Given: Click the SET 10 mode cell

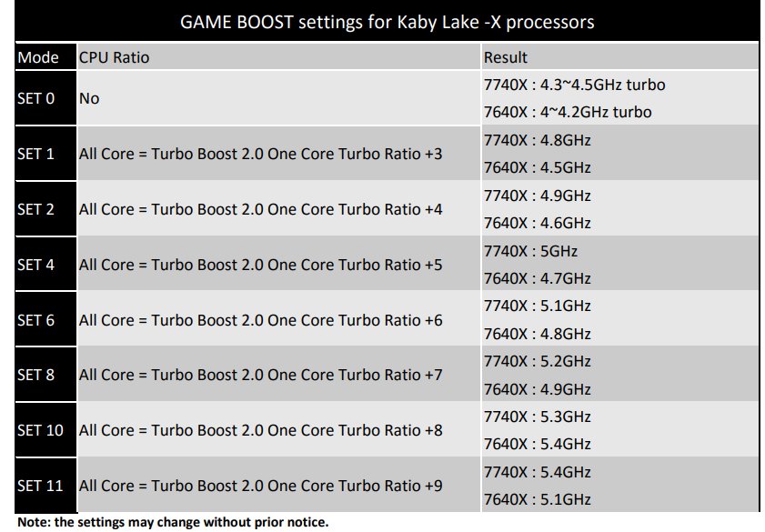Looking at the screenshot, I should 45,430.
